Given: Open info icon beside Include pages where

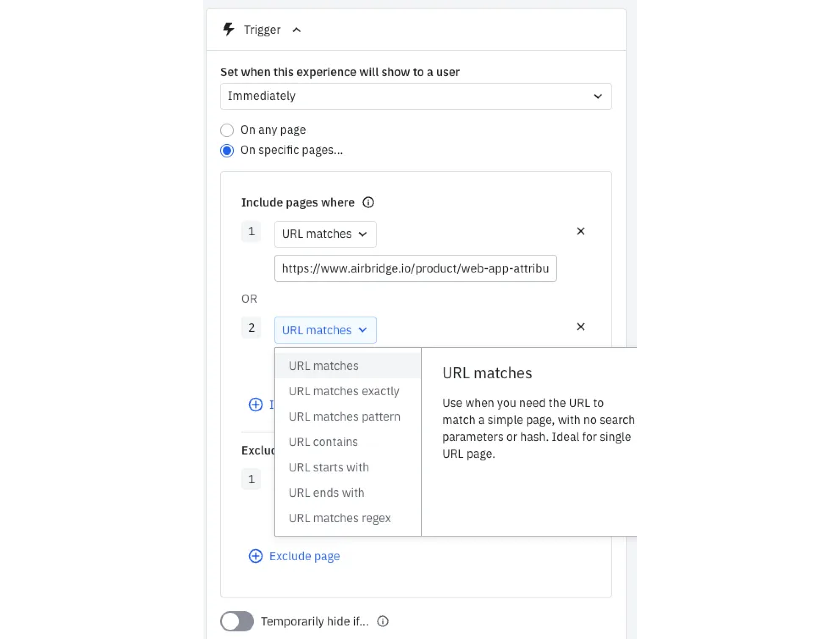Looking at the screenshot, I should [x=368, y=203].
